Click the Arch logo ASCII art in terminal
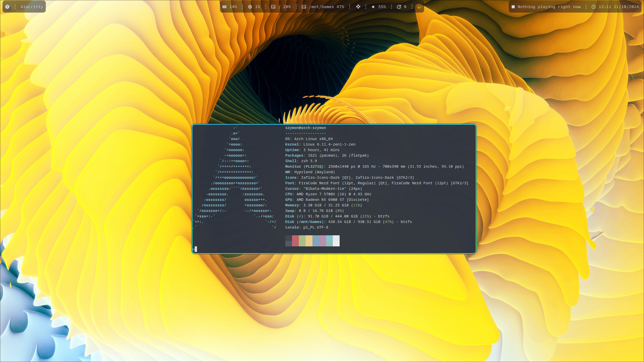644x362 pixels. (x=234, y=177)
